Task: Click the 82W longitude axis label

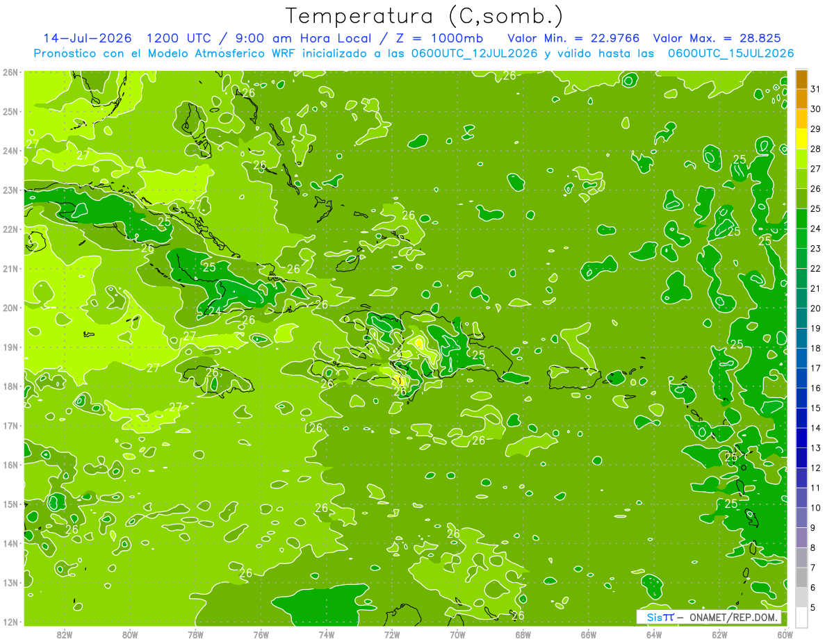Action: click(x=64, y=634)
